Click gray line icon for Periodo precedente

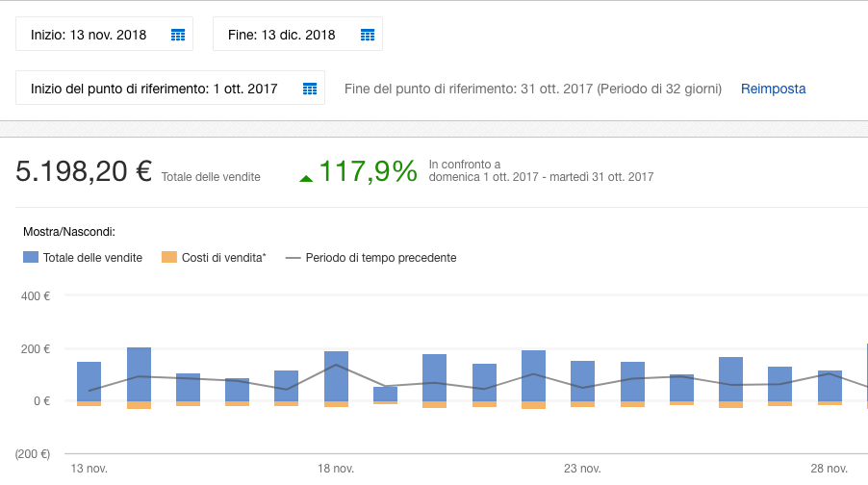(x=294, y=258)
